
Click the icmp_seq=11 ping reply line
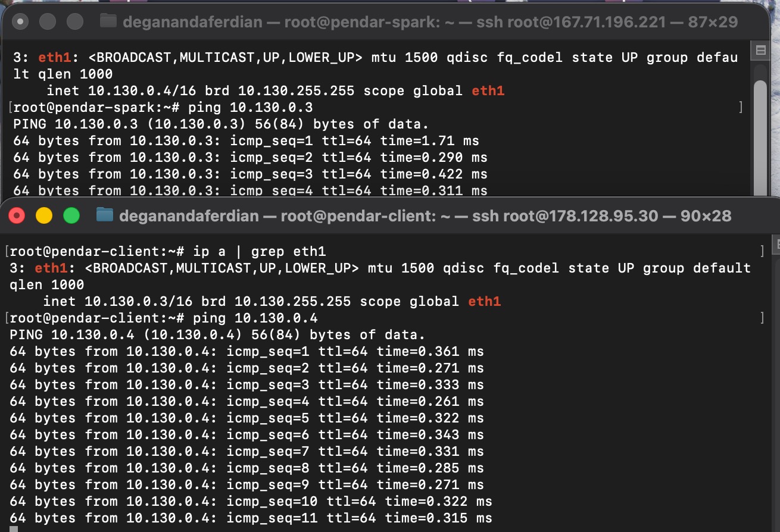(x=251, y=518)
